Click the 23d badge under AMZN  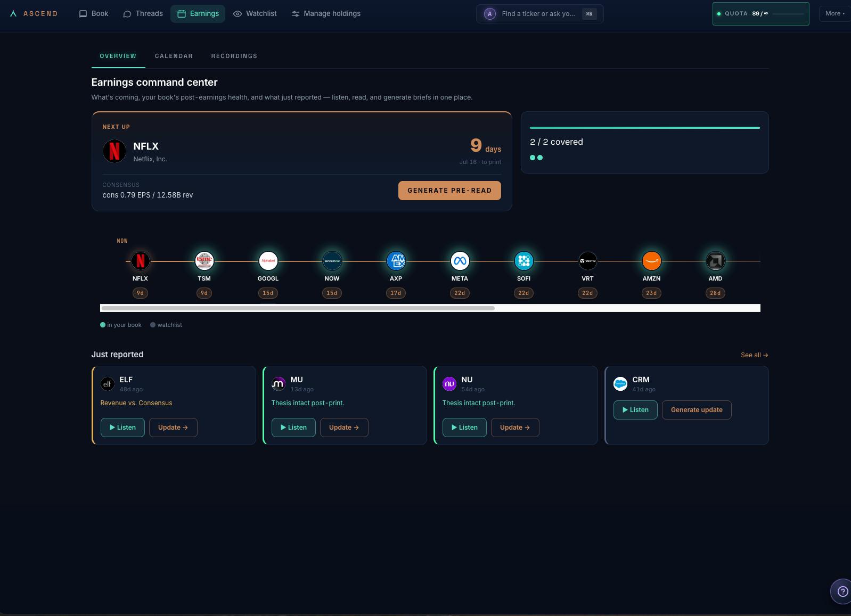[x=652, y=293]
